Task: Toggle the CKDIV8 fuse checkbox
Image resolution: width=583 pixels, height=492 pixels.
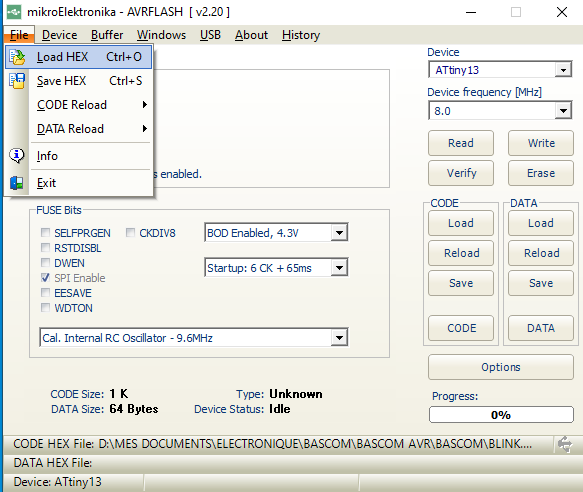Action: tap(130, 233)
